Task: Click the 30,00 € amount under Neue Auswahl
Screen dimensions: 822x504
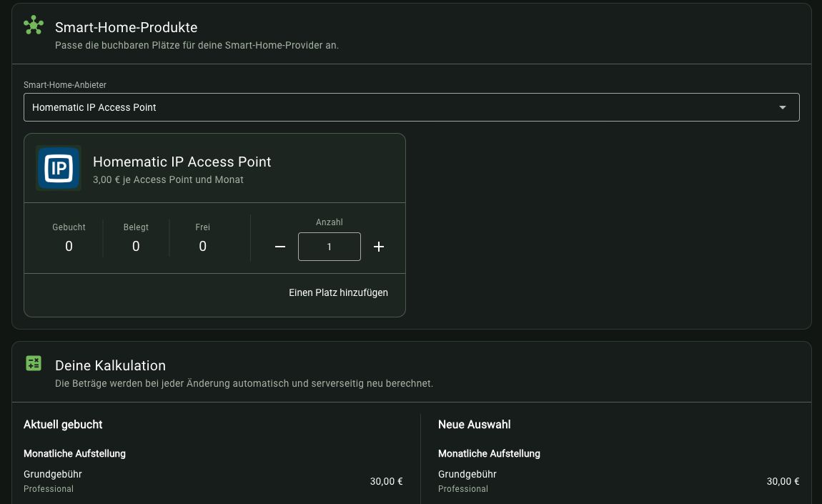Action: click(783, 481)
